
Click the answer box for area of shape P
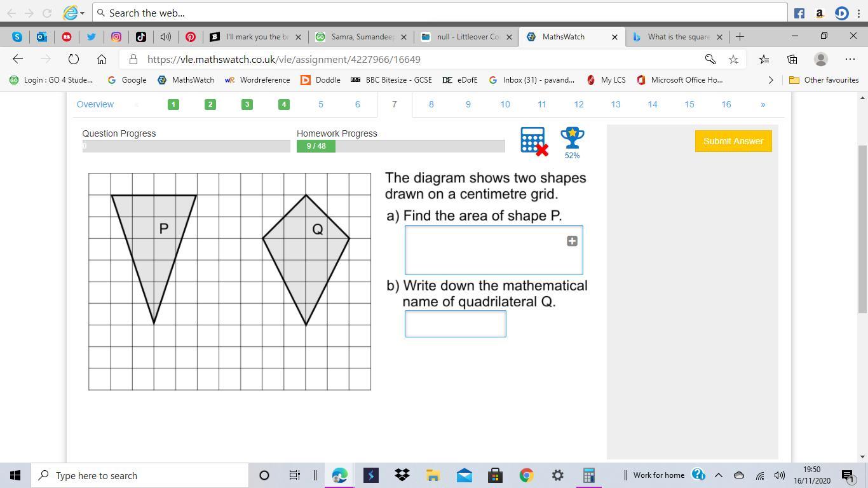(494, 250)
